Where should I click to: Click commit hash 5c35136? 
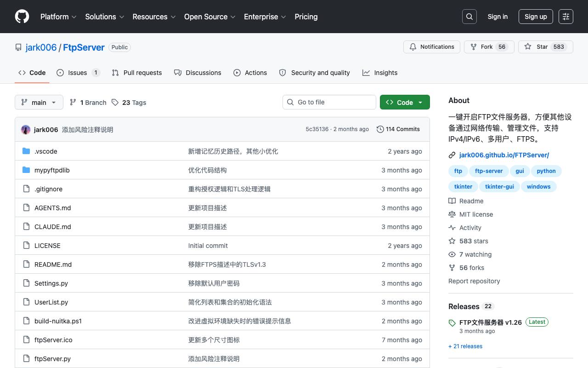(317, 129)
